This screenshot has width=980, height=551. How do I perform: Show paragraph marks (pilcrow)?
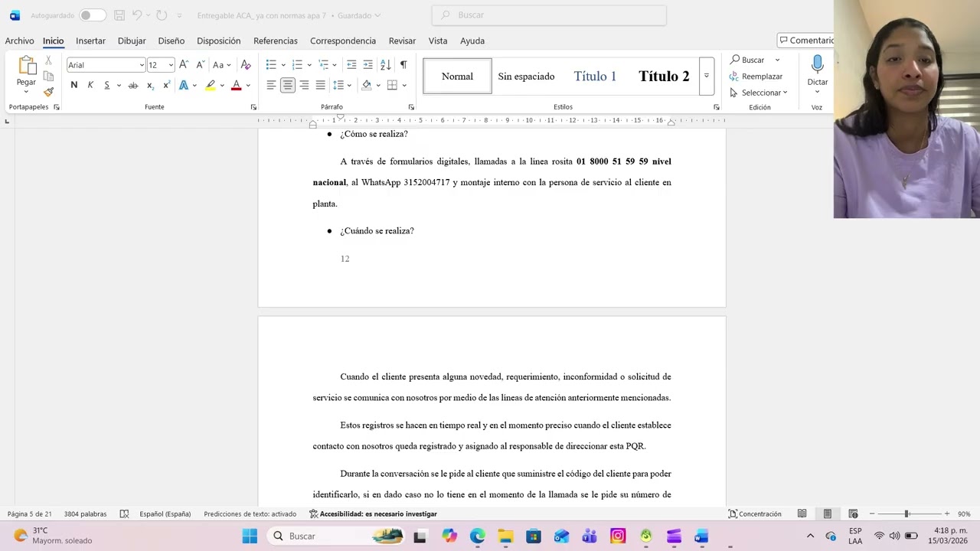(x=403, y=65)
